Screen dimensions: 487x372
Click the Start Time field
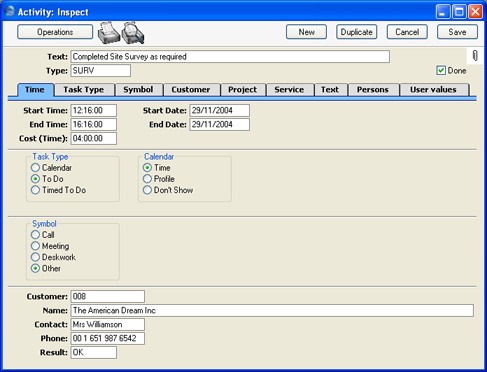coord(94,110)
